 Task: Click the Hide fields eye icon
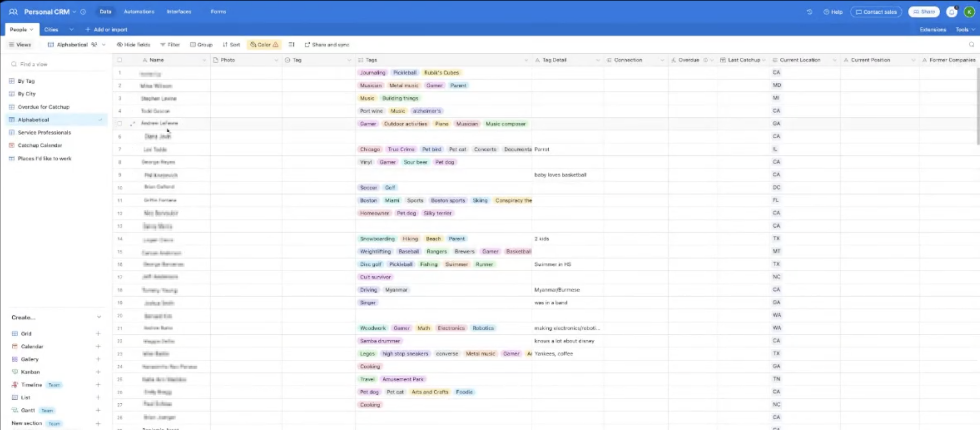click(x=119, y=44)
